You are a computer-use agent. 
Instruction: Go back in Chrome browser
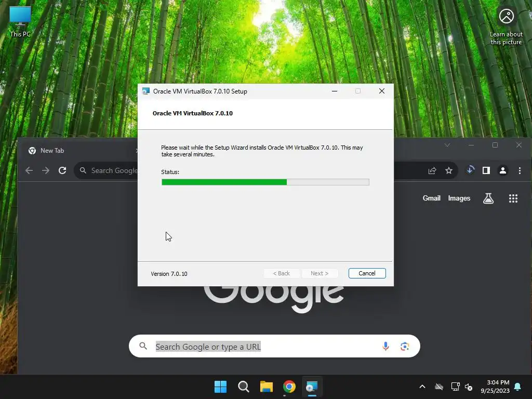coord(29,170)
